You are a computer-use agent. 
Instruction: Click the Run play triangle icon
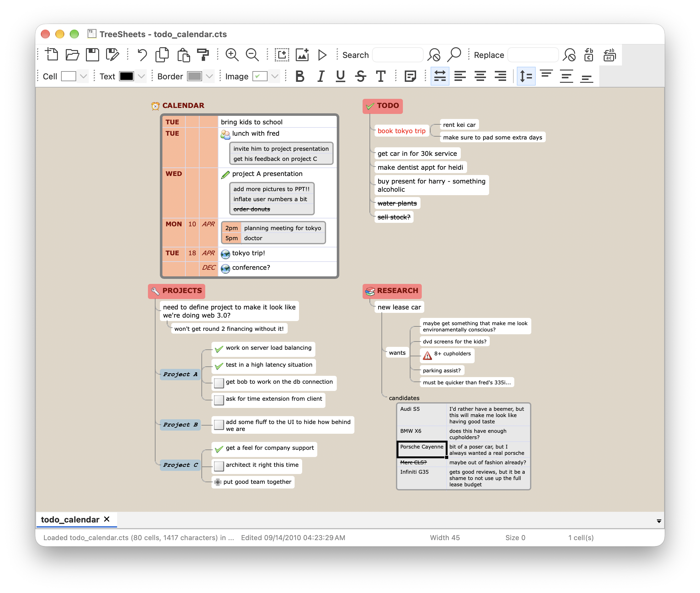(322, 54)
